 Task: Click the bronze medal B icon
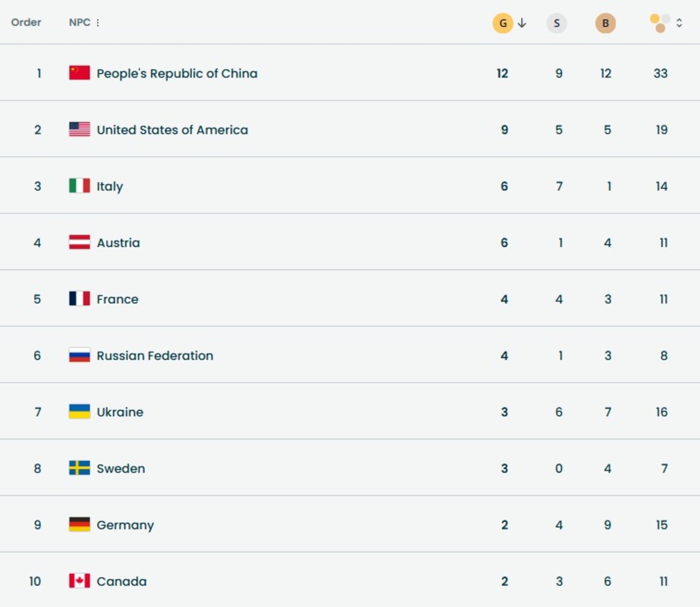[605, 23]
